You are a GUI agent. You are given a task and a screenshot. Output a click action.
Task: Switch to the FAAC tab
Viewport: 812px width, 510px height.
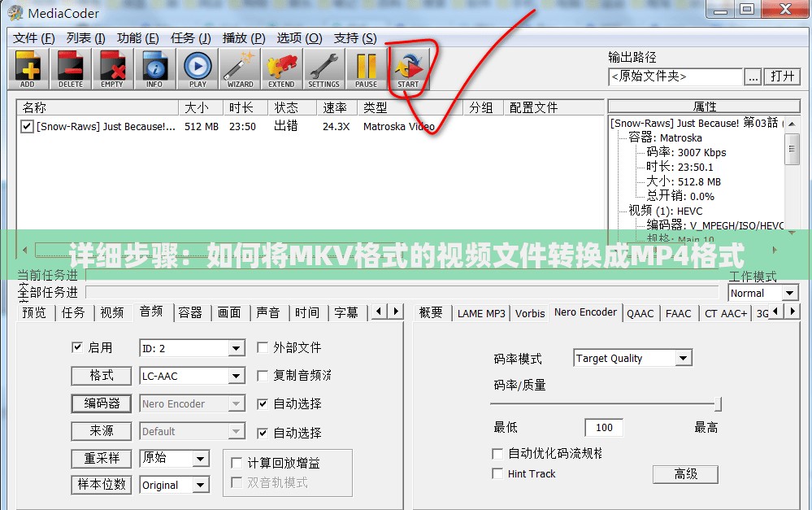pyautogui.click(x=679, y=314)
